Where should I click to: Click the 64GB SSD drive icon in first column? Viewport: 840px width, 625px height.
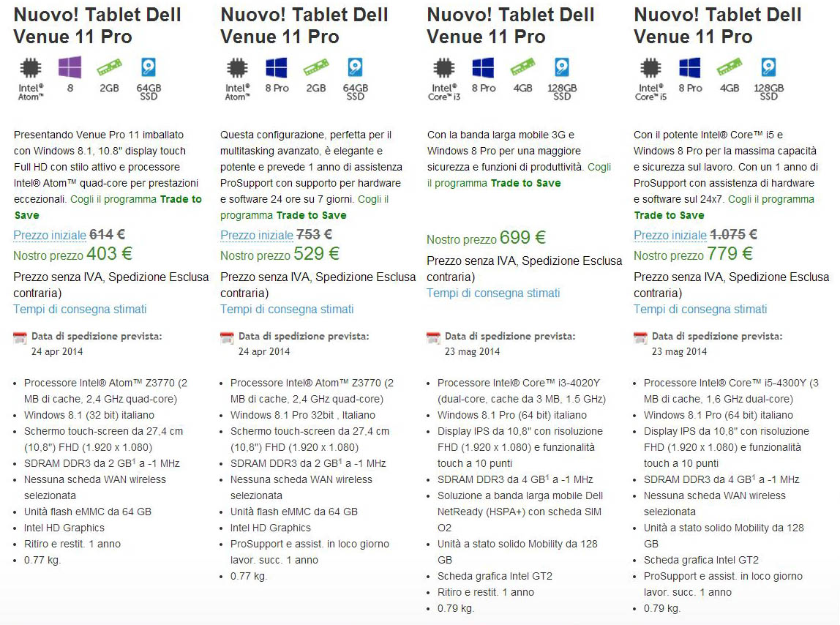pos(149,68)
